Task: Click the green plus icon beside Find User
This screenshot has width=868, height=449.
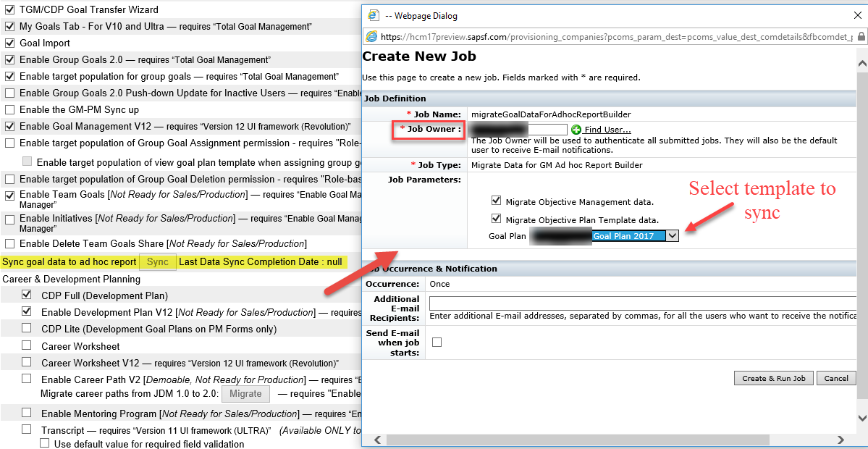Action: click(576, 130)
